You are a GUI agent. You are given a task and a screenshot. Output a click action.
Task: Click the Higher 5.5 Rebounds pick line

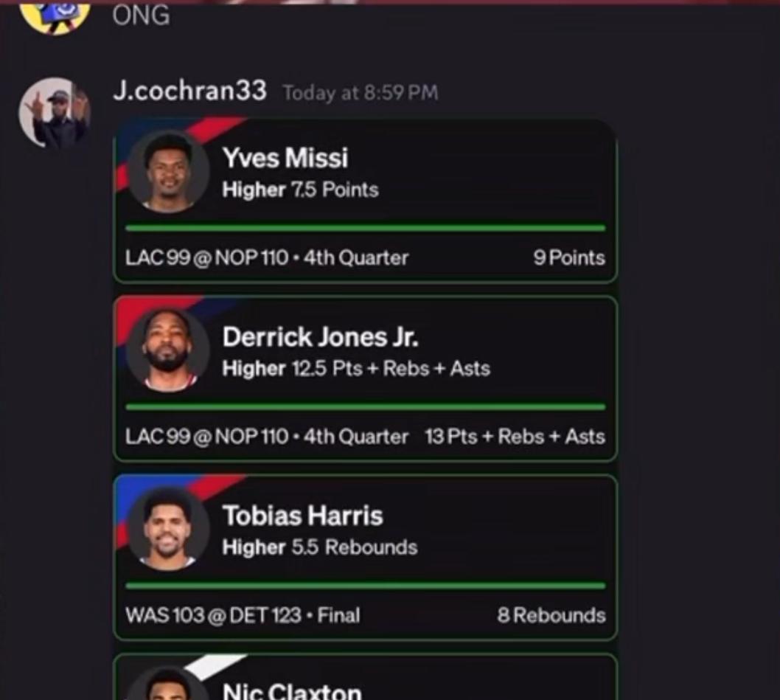point(320,547)
